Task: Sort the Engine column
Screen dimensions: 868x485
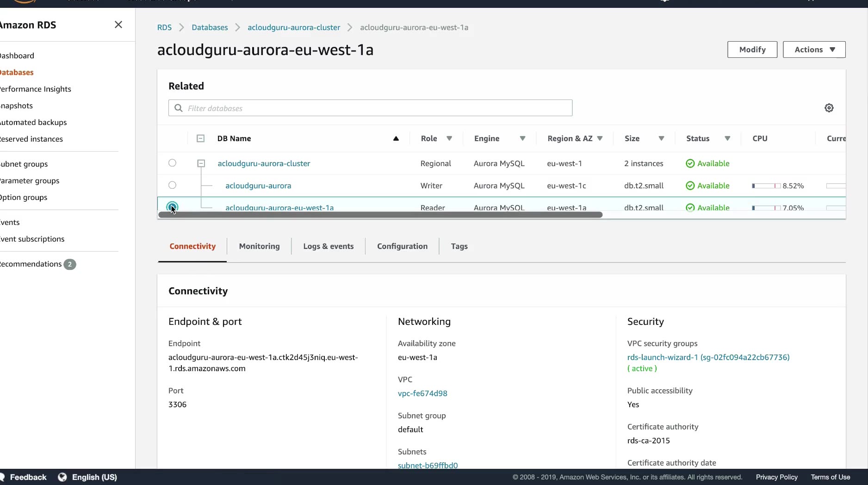Action: (x=522, y=138)
